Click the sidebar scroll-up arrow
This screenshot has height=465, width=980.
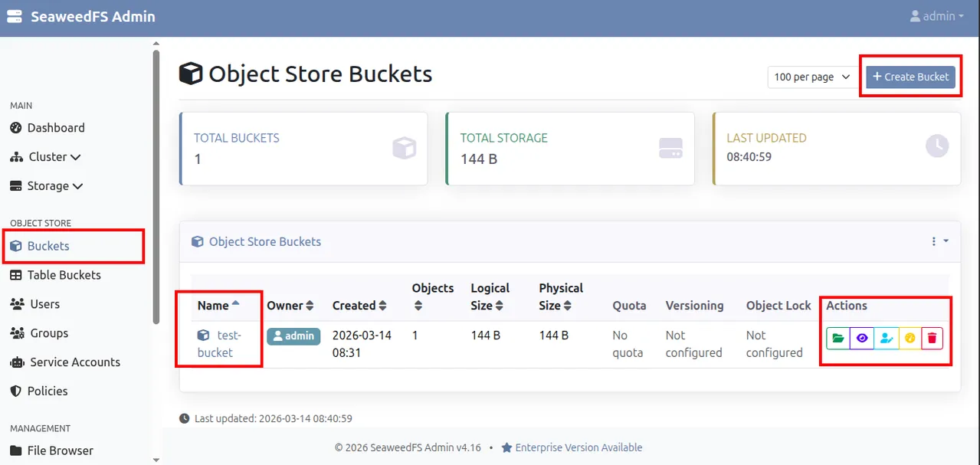[x=156, y=43]
